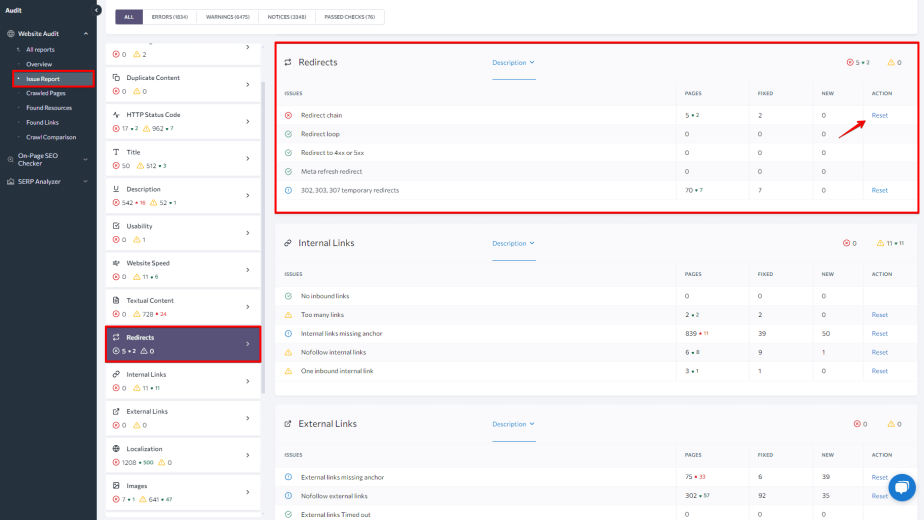Click the Images category icon
The image size is (924, 520).
pyautogui.click(x=116, y=486)
